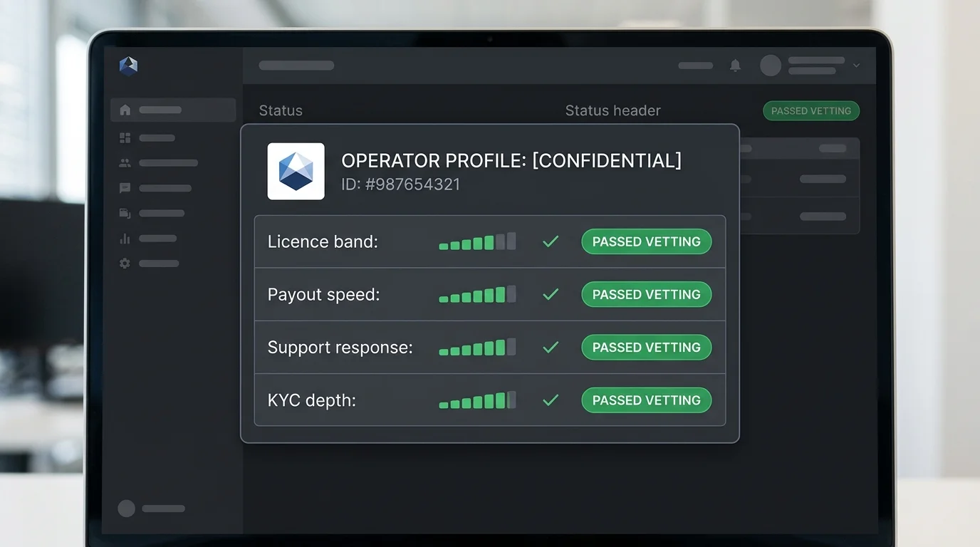
Task: Click the 'OPERATOR PROFILE: [CONFIDENTIAL]' title
Action: pyautogui.click(x=511, y=160)
